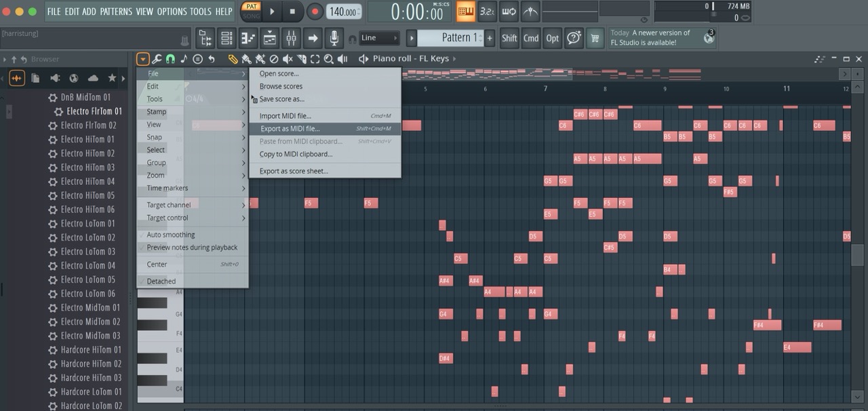
Task: Select the Zoom magnifier tool
Action: pyautogui.click(x=329, y=59)
